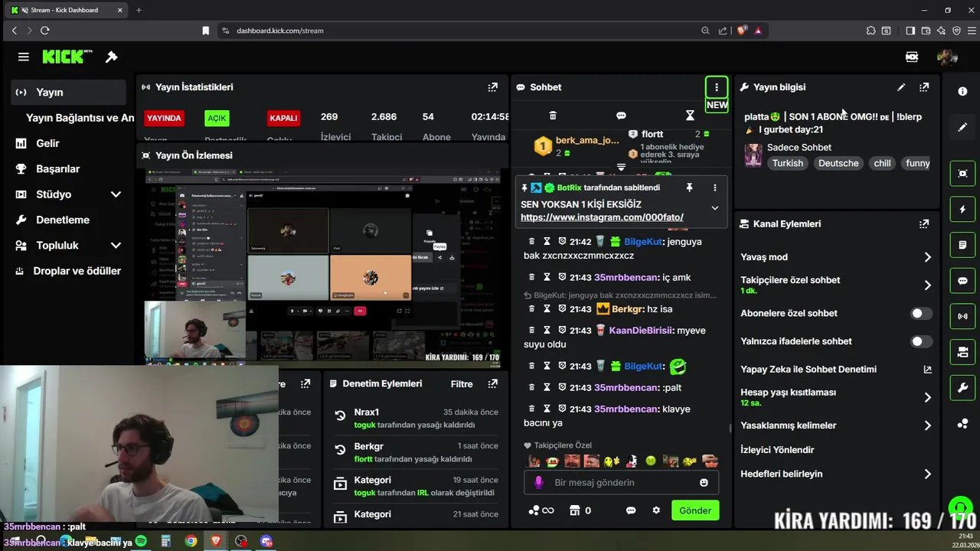Open the instagram.com/000fato link
This screenshot has width=980, height=551.
(602, 217)
